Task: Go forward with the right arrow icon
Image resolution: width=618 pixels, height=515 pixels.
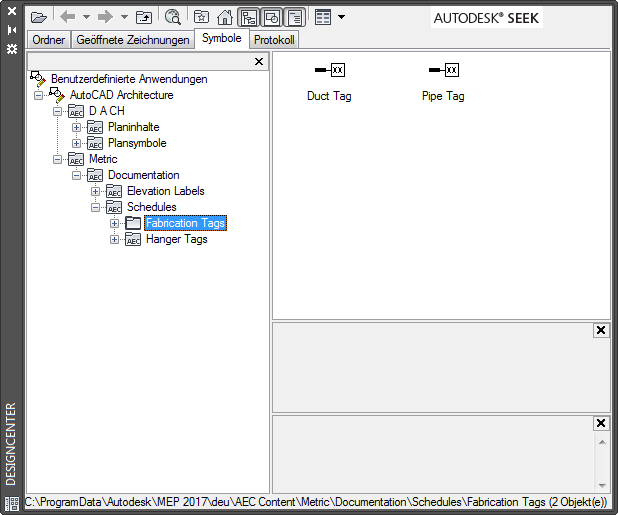Action: (x=105, y=17)
